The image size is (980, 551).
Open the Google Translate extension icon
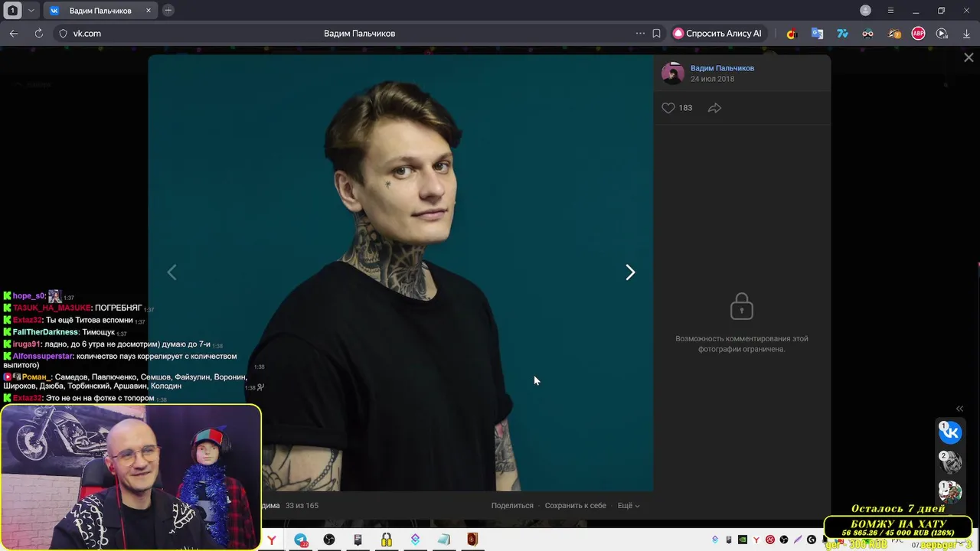(817, 34)
